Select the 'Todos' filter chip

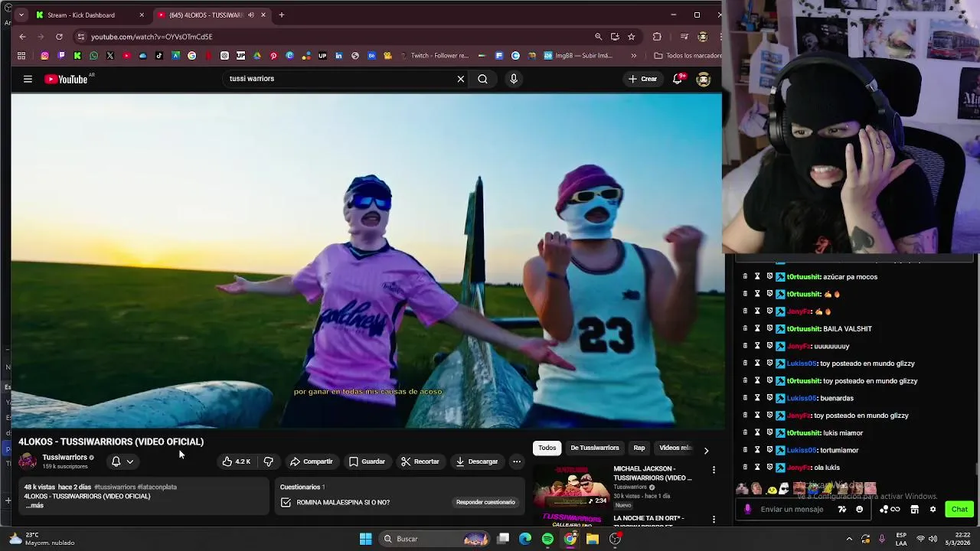coord(547,448)
